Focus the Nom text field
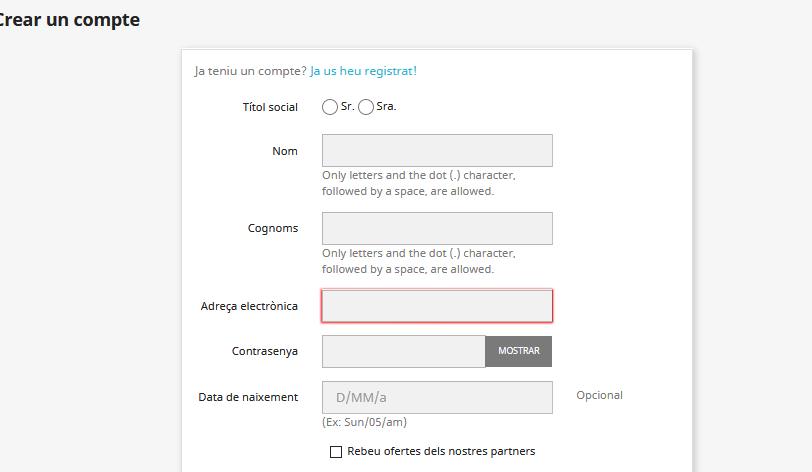This screenshot has width=812, height=472. click(x=437, y=150)
